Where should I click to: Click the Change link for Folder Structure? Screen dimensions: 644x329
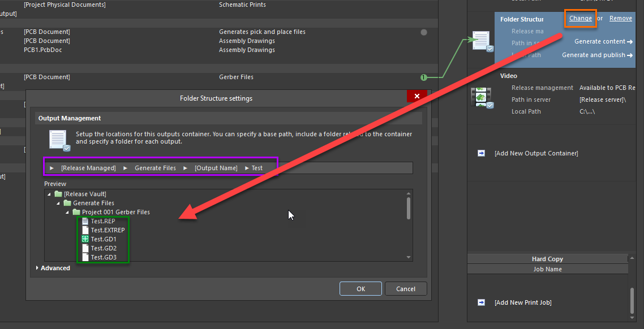[x=581, y=19]
